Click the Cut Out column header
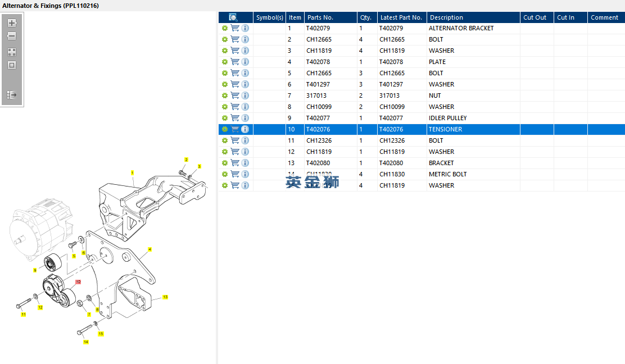625x364 pixels. pos(537,17)
